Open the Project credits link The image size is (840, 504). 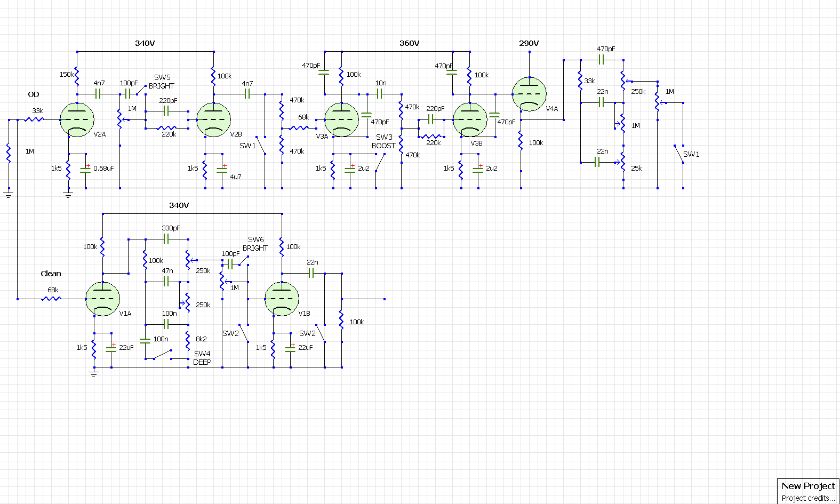[808, 498]
